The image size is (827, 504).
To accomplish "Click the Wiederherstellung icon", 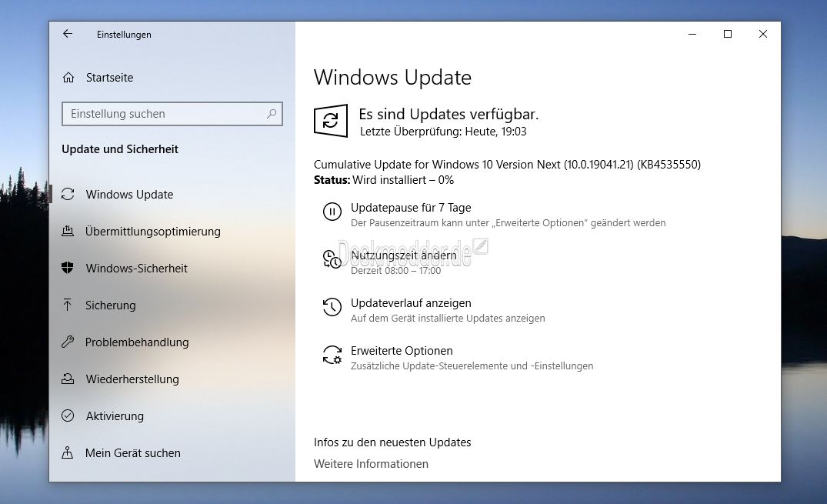I will (x=68, y=379).
